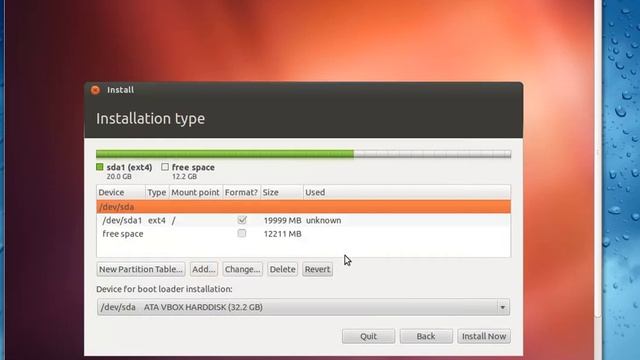Select the /dev/sda row
This screenshot has height=360, width=640.
(303, 207)
